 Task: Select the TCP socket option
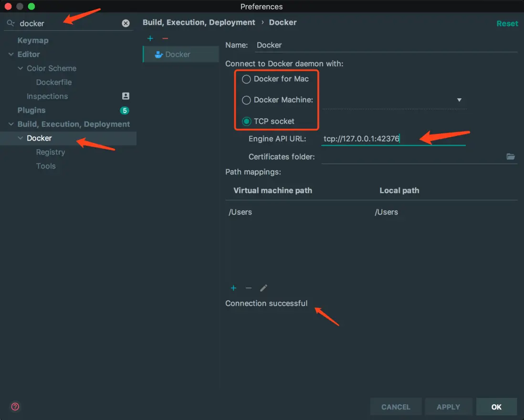268,121
